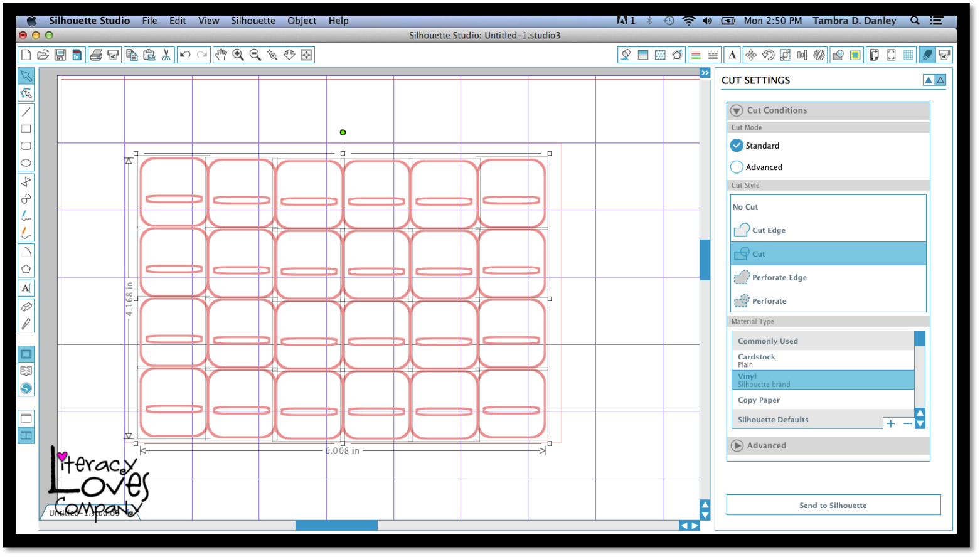Open the Fill Pattern window
The height and width of the screenshot is (557, 980).
pyautogui.click(x=660, y=55)
